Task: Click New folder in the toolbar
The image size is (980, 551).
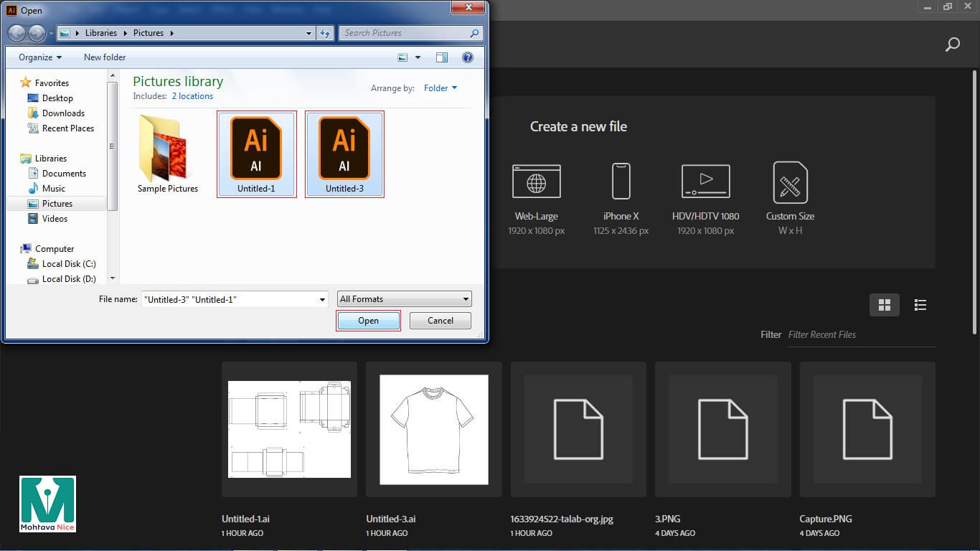Action: pyautogui.click(x=105, y=57)
